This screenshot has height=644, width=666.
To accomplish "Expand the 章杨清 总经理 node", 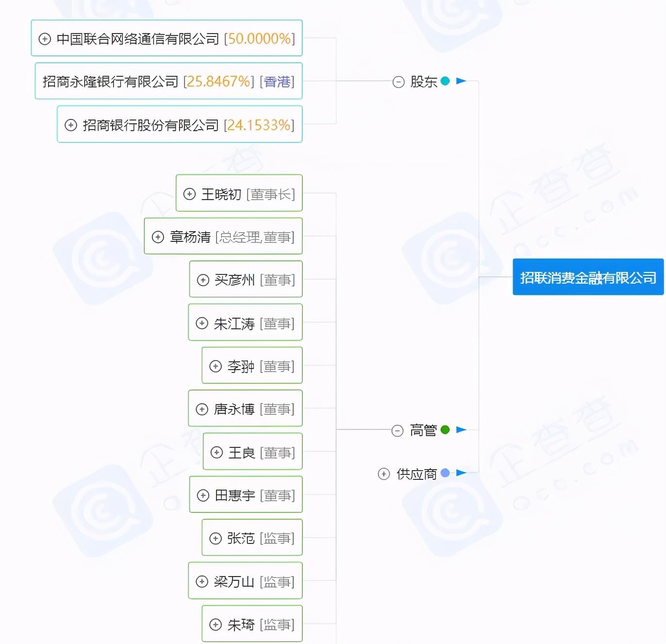I will tap(158, 237).
